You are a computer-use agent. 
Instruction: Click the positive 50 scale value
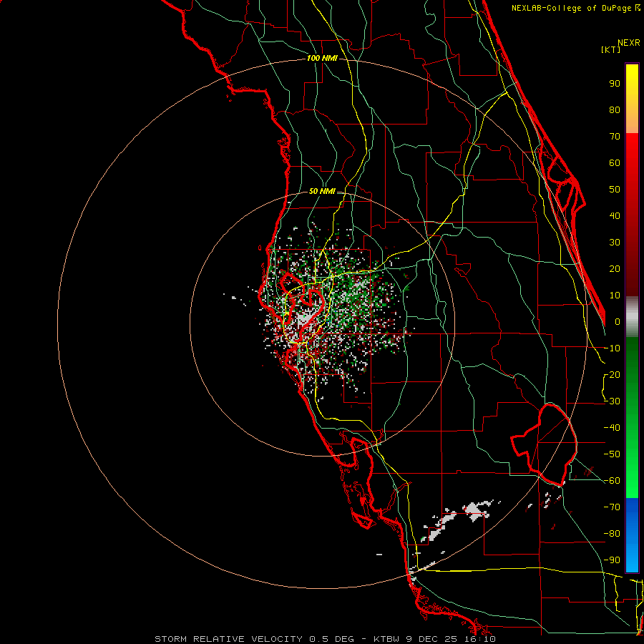(615, 190)
